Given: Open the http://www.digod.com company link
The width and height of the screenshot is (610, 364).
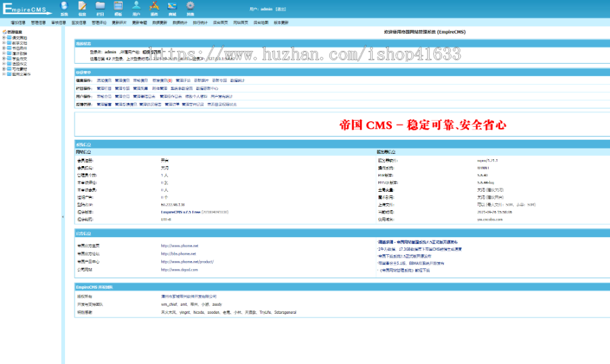Looking at the screenshot, I should tap(180, 270).
